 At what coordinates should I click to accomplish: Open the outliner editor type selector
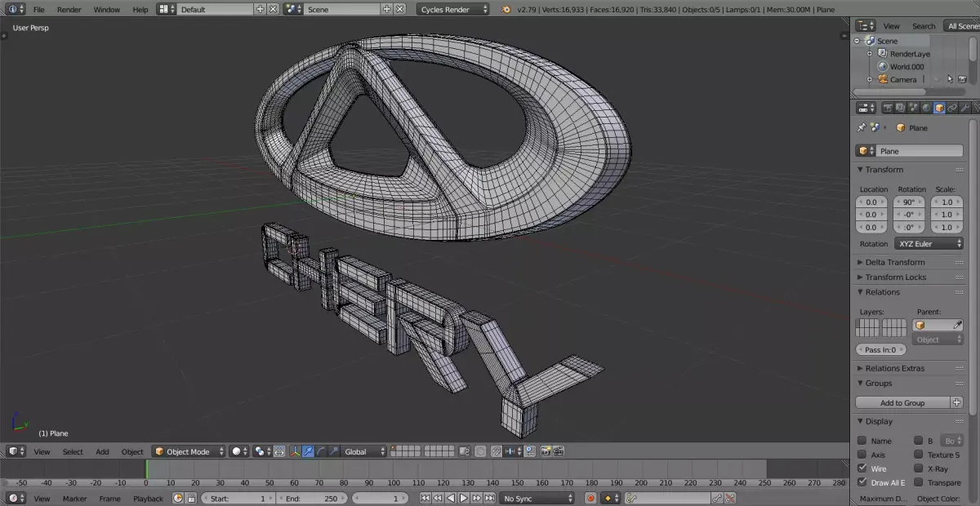866,26
